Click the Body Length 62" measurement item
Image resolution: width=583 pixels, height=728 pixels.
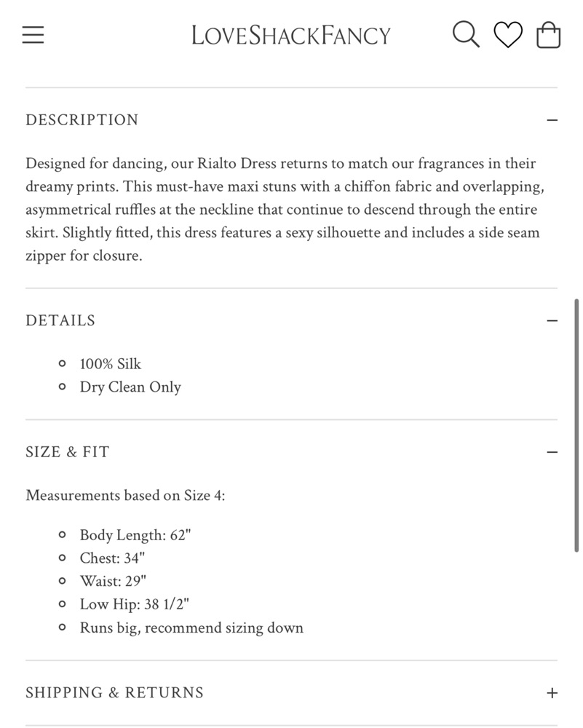point(135,535)
